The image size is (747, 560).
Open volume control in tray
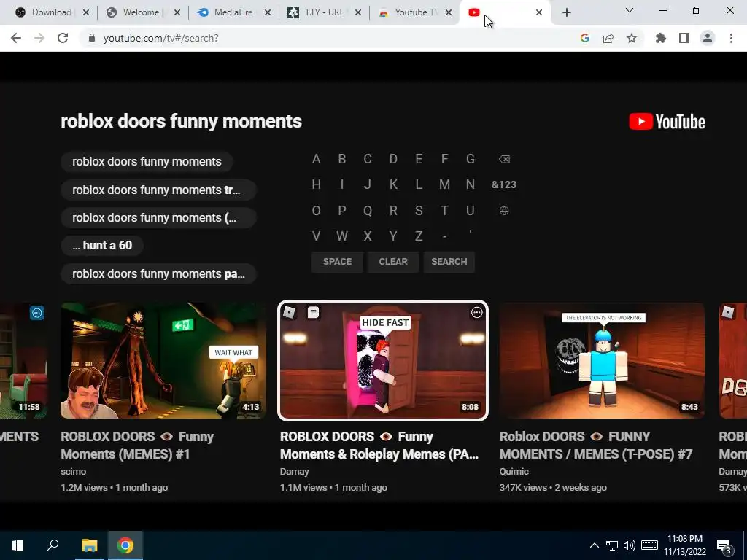(630, 545)
